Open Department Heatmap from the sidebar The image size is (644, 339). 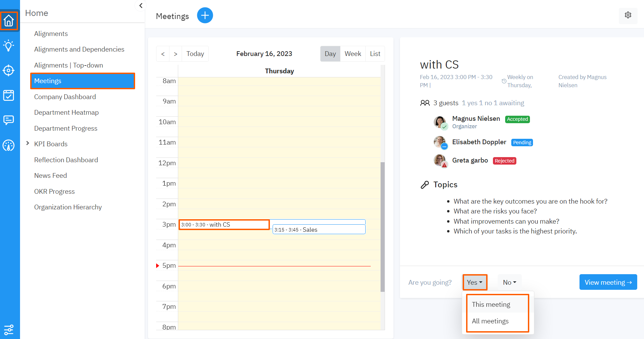66,112
